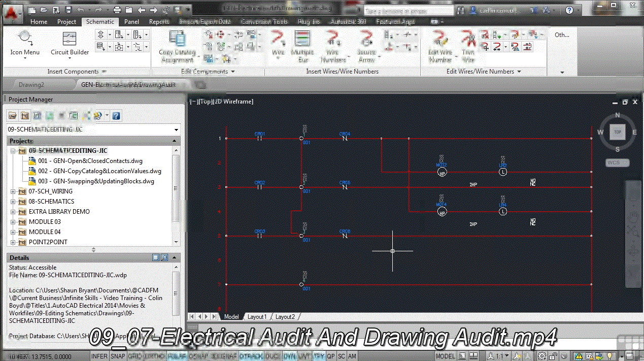Switch to the Project ribbon tab
The height and width of the screenshot is (361, 644).
tap(66, 22)
